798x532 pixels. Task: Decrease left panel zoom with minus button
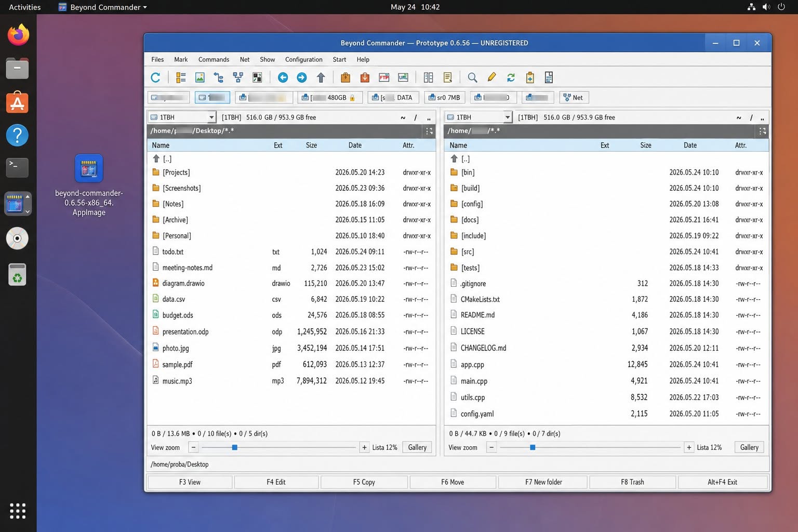coord(193,447)
